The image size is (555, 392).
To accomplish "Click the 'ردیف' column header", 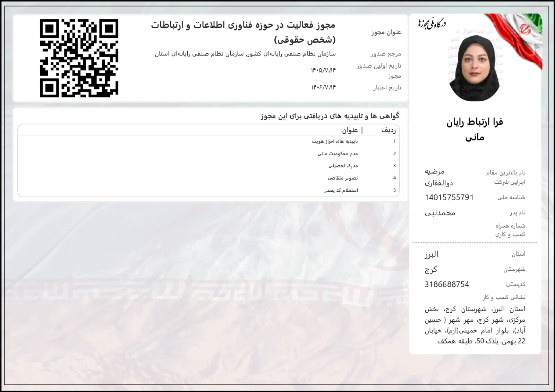I will pyautogui.click(x=388, y=130).
